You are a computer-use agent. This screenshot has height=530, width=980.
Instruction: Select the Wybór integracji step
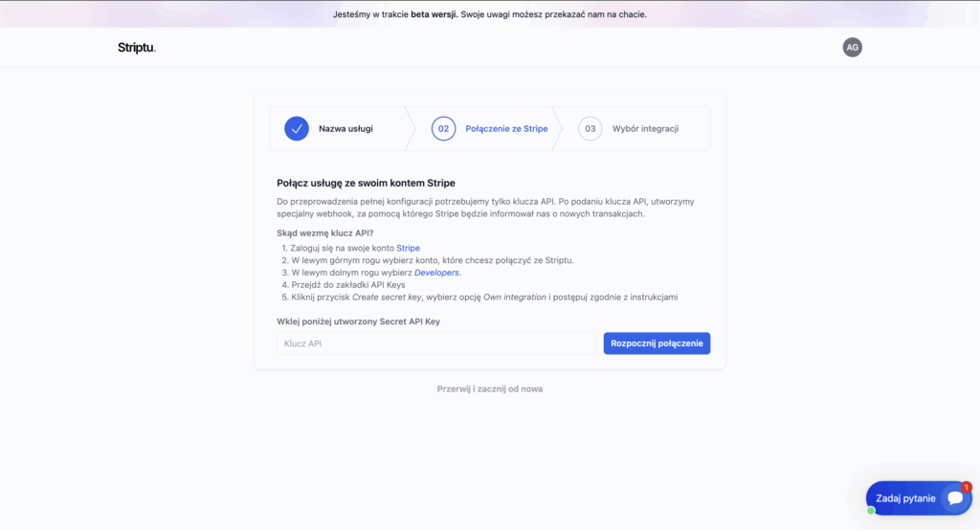tap(646, 129)
